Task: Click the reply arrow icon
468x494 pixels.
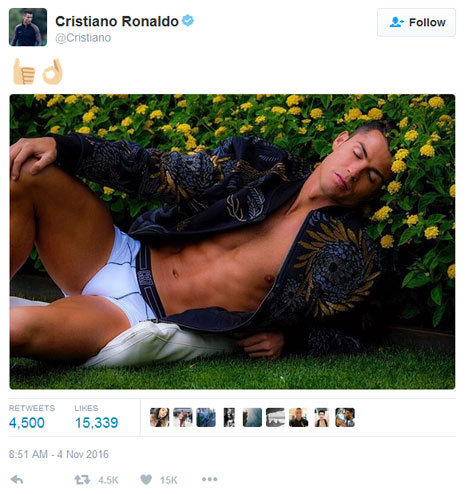Action: 17,480
